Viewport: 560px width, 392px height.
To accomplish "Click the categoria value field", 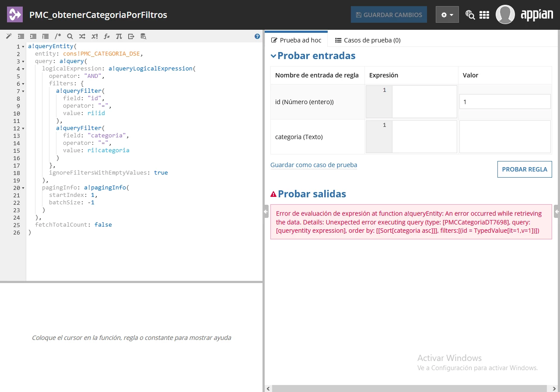I will 505,136.
